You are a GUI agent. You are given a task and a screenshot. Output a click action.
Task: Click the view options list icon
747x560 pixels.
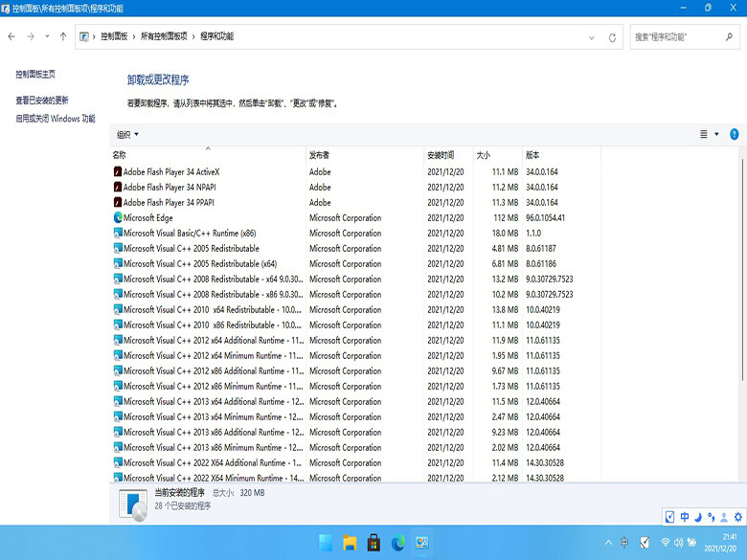[x=704, y=134]
